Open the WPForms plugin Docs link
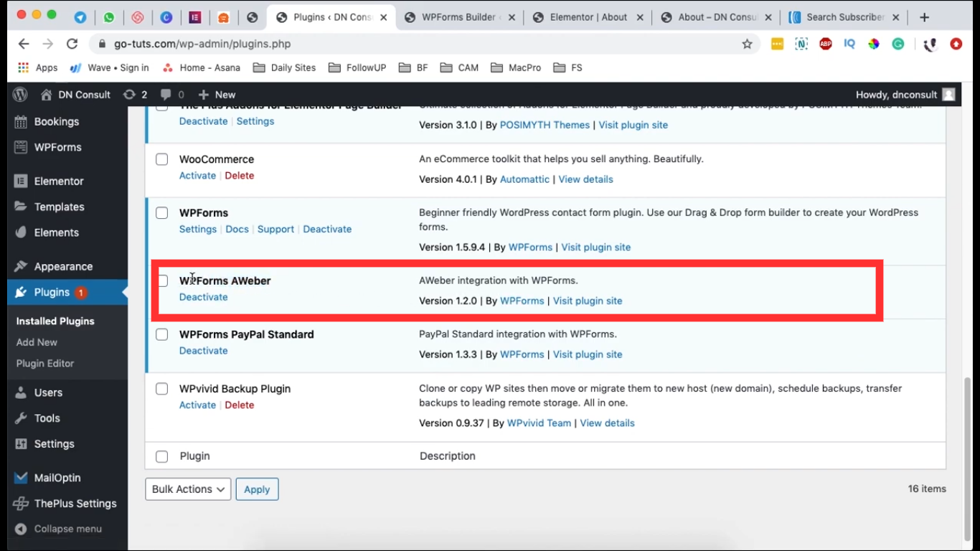 tap(237, 230)
